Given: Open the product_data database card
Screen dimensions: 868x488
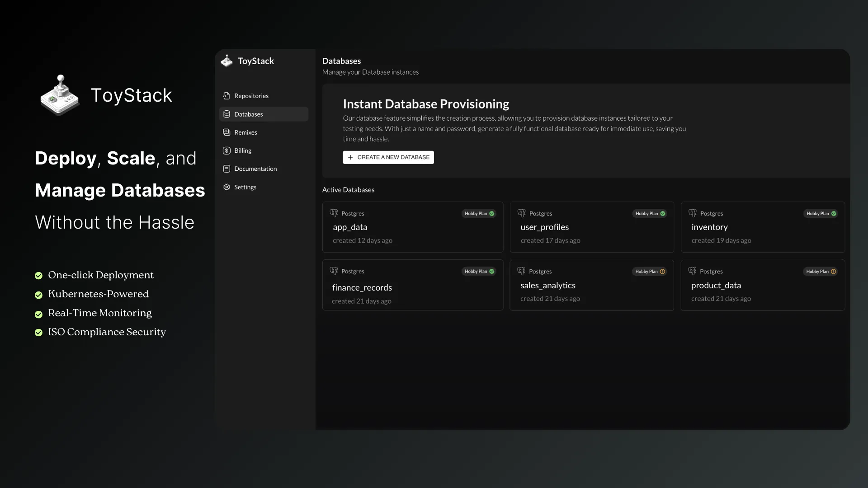Looking at the screenshot, I should [762, 285].
